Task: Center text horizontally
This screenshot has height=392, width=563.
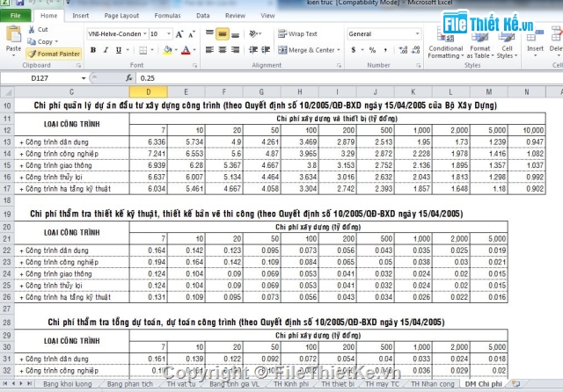Action: point(223,50)
